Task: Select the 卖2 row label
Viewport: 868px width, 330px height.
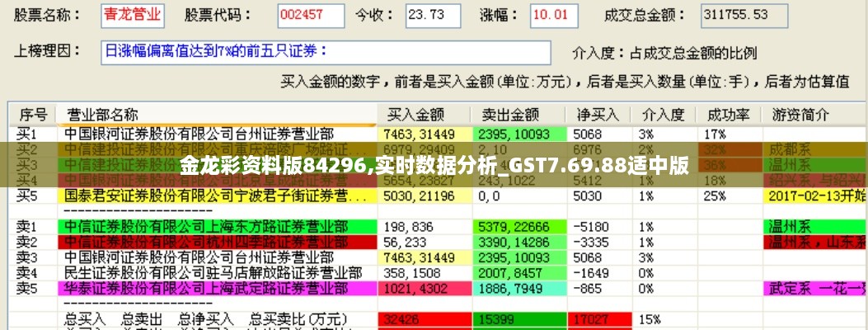Action: (26, 242)
